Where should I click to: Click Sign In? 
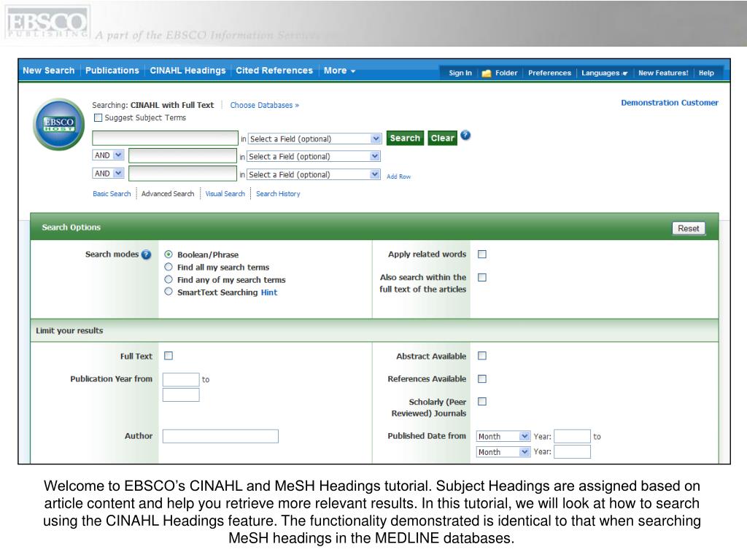460,73
